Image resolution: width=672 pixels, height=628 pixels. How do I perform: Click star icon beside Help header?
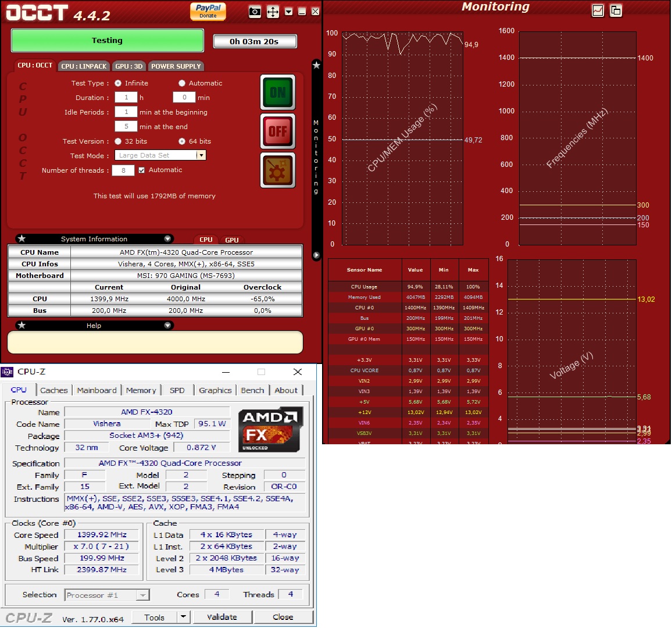pyautogui.click(x=22, y=326)
